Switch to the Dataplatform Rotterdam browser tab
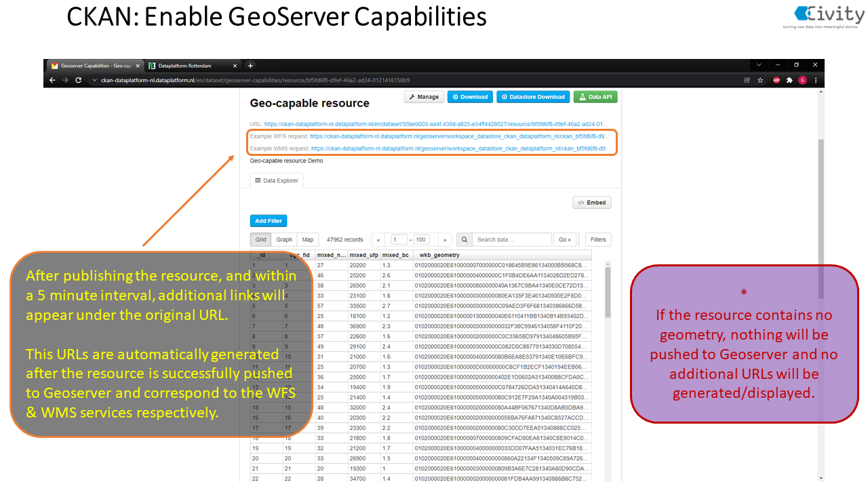Viewport: 868px width, 488px height. (x=193, y=66)
